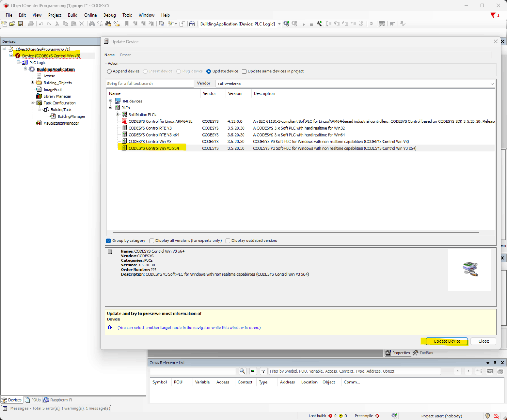This screenshot has height=420, width=507.
Task: Click the green Start arrow in the toolbar
Action: pos(303,24)
